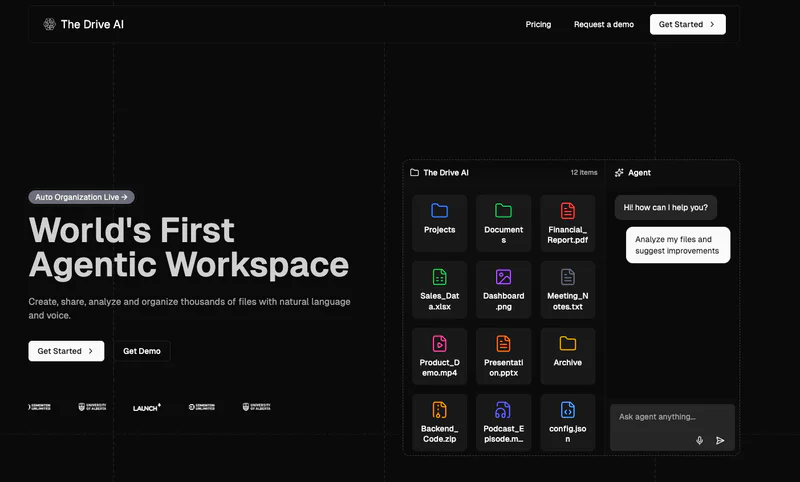800x482 pixels.
Task: Select the Financial_Report.pdf file icon
Action: tap(567, 211)
